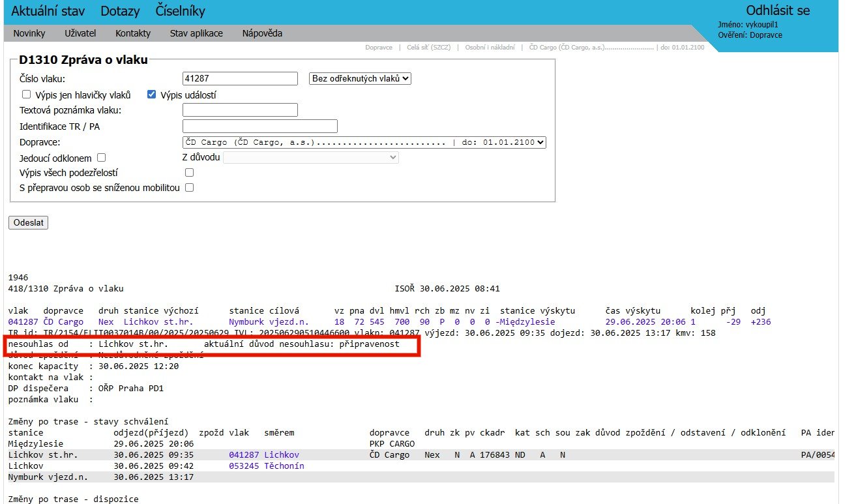Screen dimensions: 856x504
Task: Check S přepravou osob se sníženou mobilitou
Action: [x=189, y=188]
